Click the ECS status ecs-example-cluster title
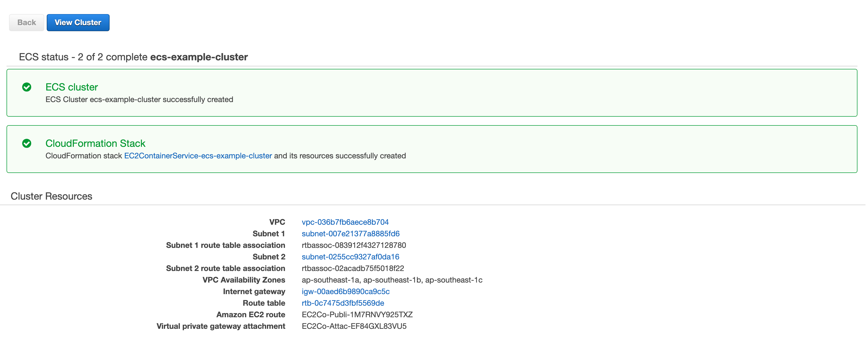 click(x=133, y=57)
